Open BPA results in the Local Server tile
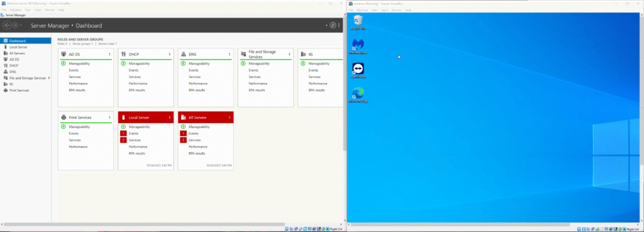Image resolution: width=644 pixels, height=232 pixels. click(x=136, y=153)
